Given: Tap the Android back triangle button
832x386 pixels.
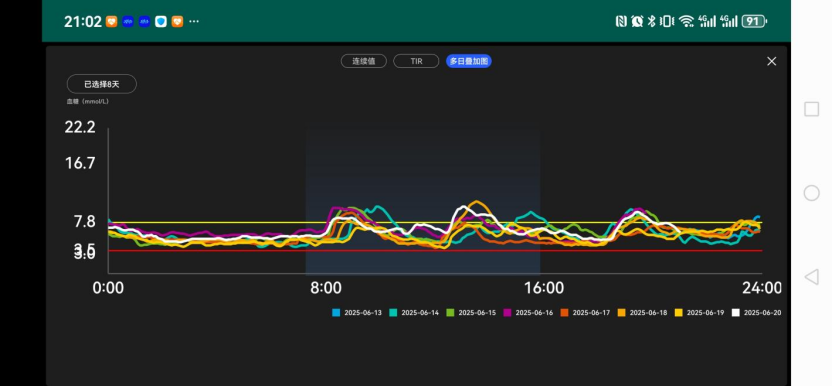Looking at the screenshot, I should click(811, 277).
